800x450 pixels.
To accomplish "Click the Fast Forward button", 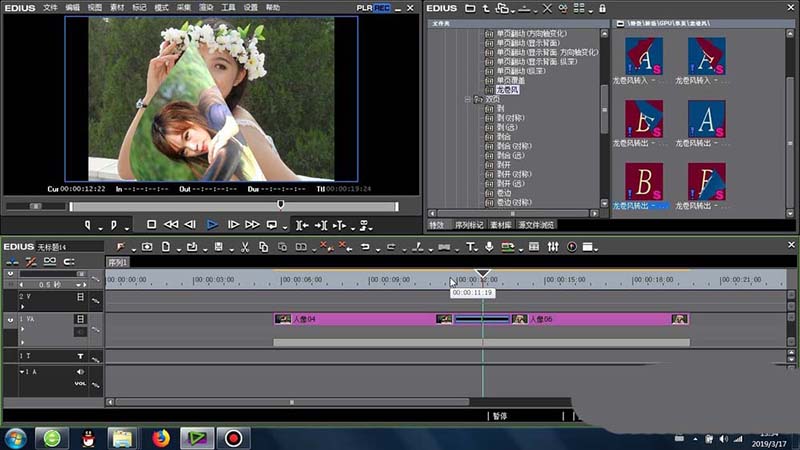I will tap(252, 224).
